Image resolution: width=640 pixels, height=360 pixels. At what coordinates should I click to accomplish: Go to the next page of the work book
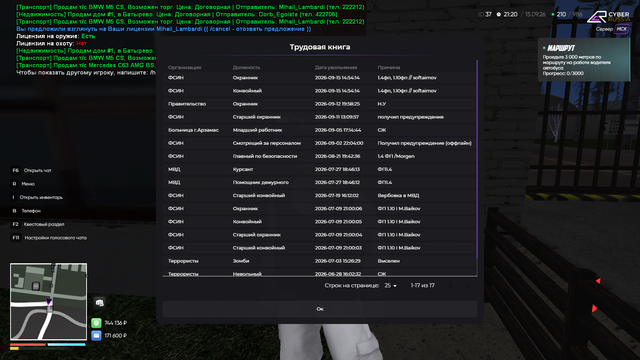(x=468, y=286)
